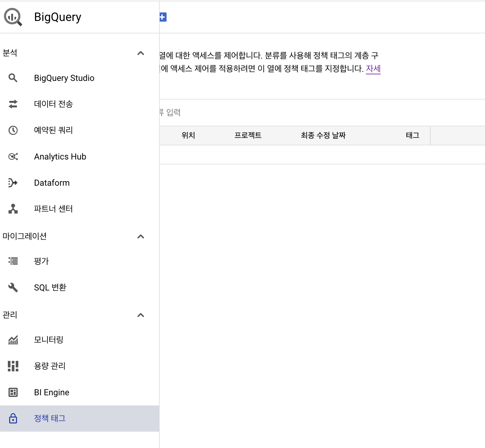The image size is (485, 448).
Task: Open 모니터링 page
Action: pos(80,340)
